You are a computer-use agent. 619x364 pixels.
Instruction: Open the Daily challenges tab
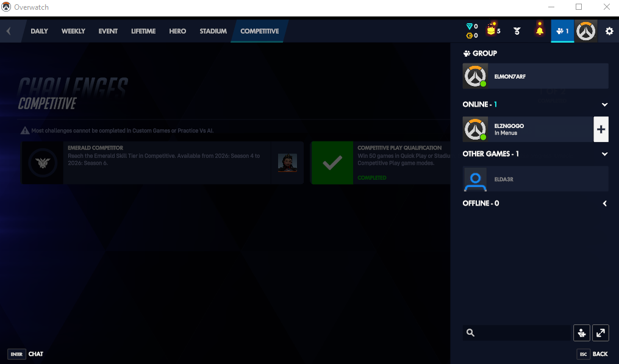tap(40, 31)
